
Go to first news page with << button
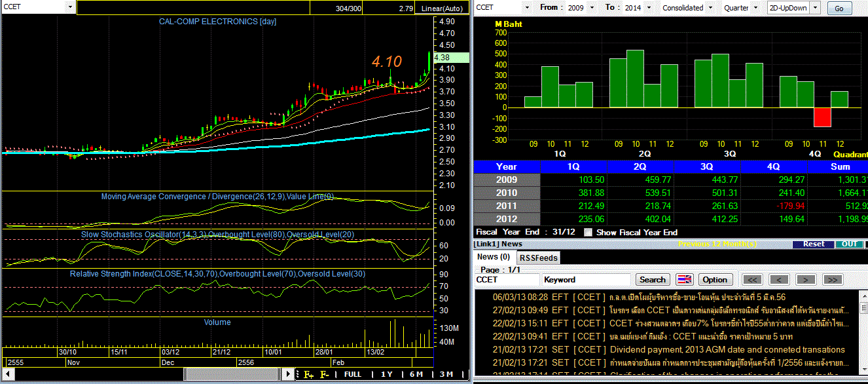tap(753, 280)
